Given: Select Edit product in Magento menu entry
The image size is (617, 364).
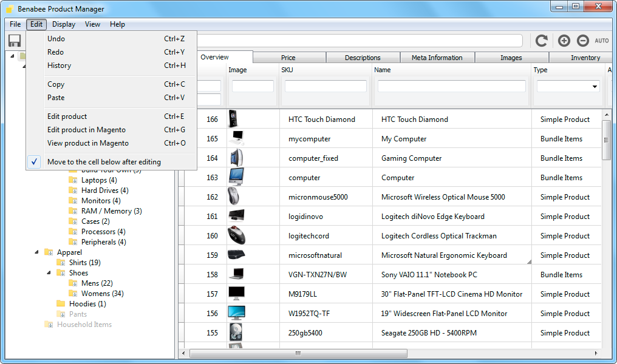Looking at the screenshot, I should pyautogui.click(x=86, y=130).
